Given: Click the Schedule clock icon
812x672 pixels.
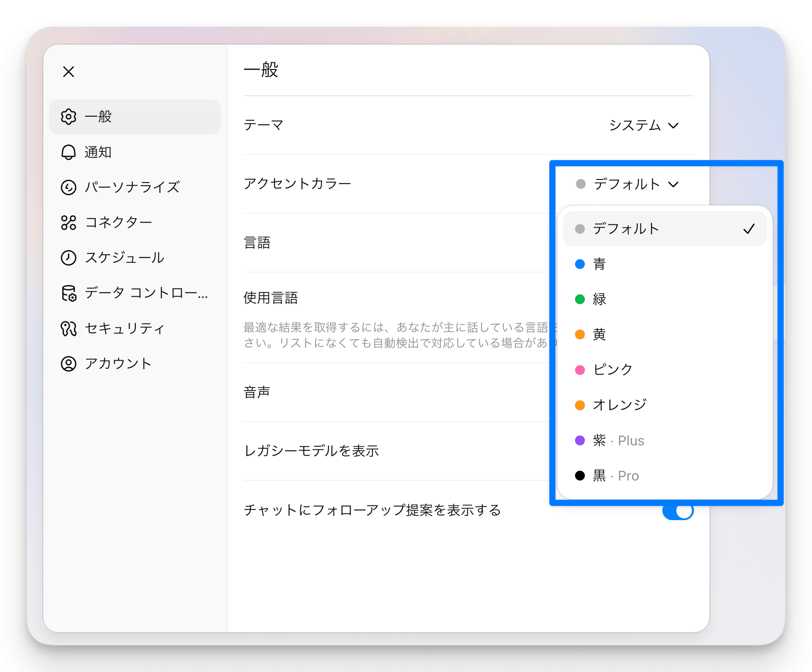Looking at the screenshot, I should pyautogui.click(x=69, y=258).
